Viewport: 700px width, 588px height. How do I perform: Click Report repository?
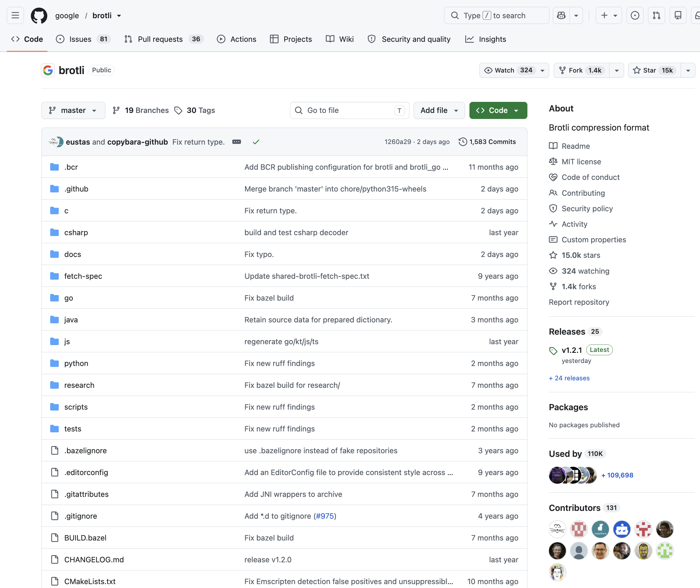tap(579, 302)
